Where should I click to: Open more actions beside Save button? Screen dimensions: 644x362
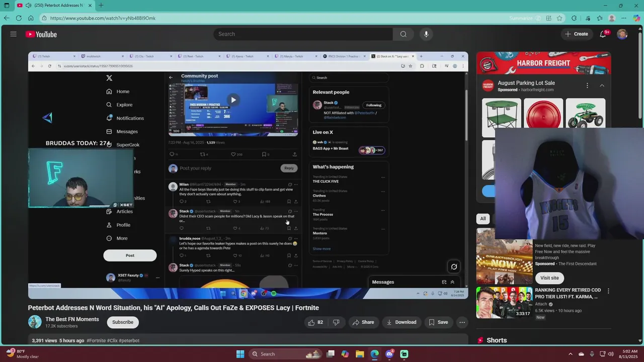click(462, 322)
